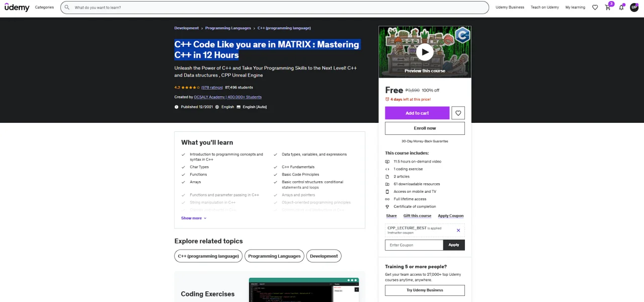Click Try Udemy Business button
The image size is (644, 302).
[x=425, y=290]
